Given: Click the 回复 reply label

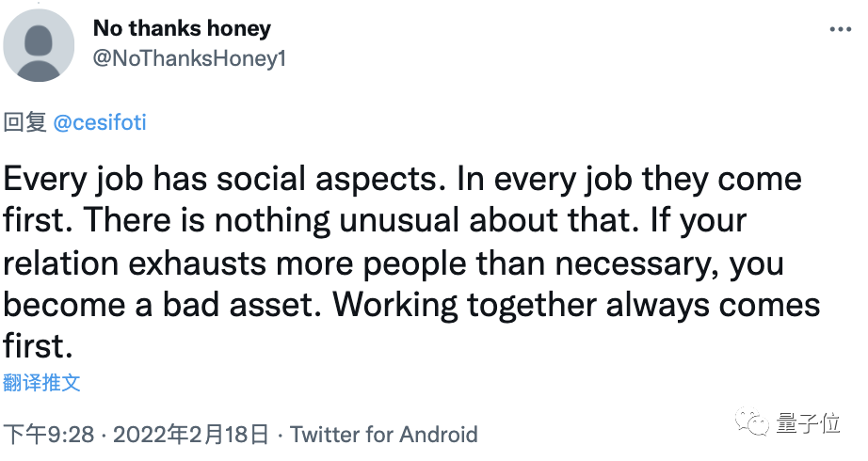Looking at the screenshot, I should click(x=24, y=122).
